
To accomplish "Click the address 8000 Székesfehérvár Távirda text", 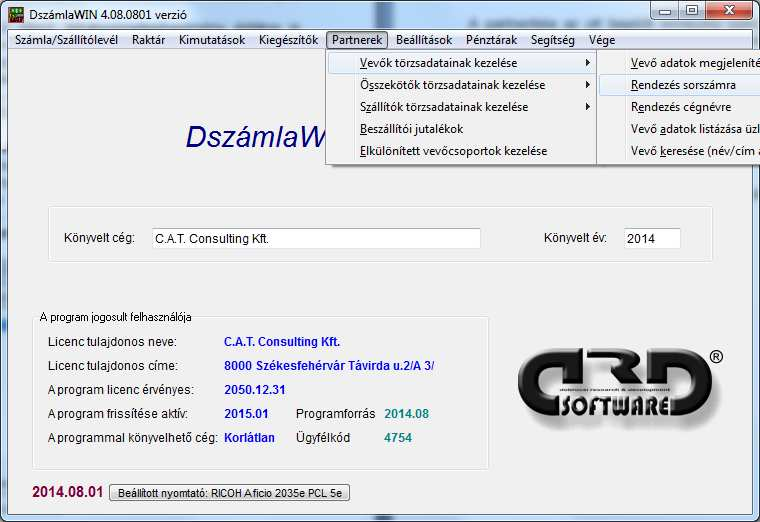I will [329, 366].
